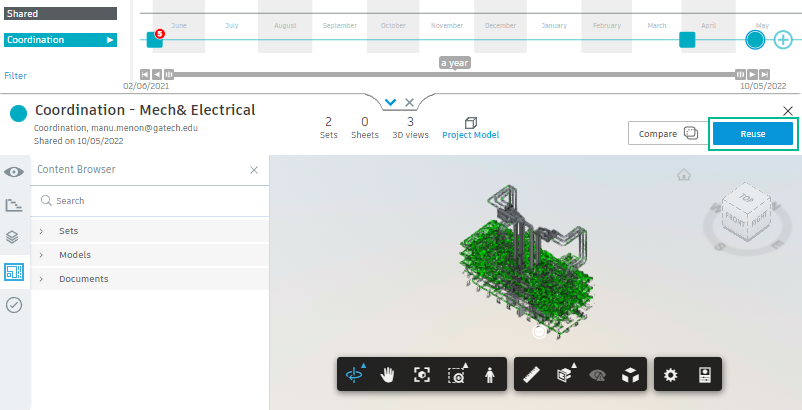The width and height of the screenshot is (802, 410).
Task: Select the Orbit tool in viewer toolbar
Action: pos(354,375)
